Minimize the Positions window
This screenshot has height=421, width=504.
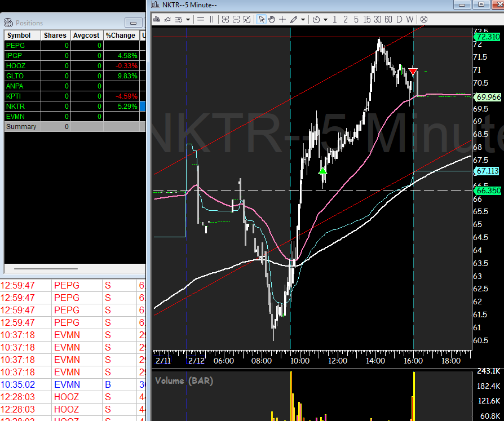[134, 23]
